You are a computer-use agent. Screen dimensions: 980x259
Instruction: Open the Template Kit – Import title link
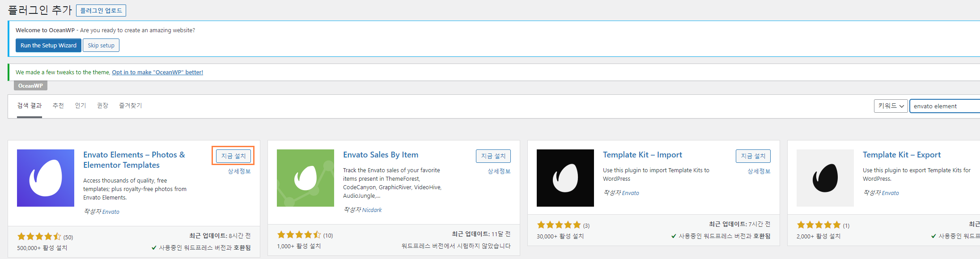642,155
